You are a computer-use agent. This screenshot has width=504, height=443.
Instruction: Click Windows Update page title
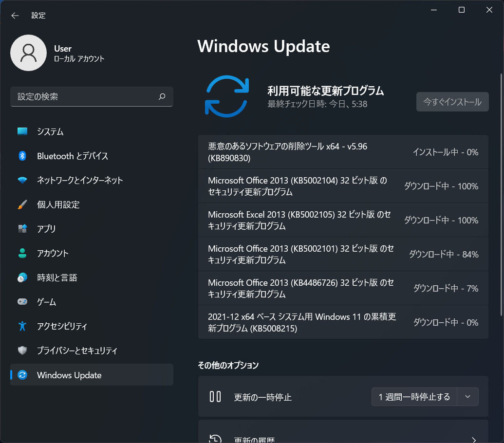[x=263, y=46]
